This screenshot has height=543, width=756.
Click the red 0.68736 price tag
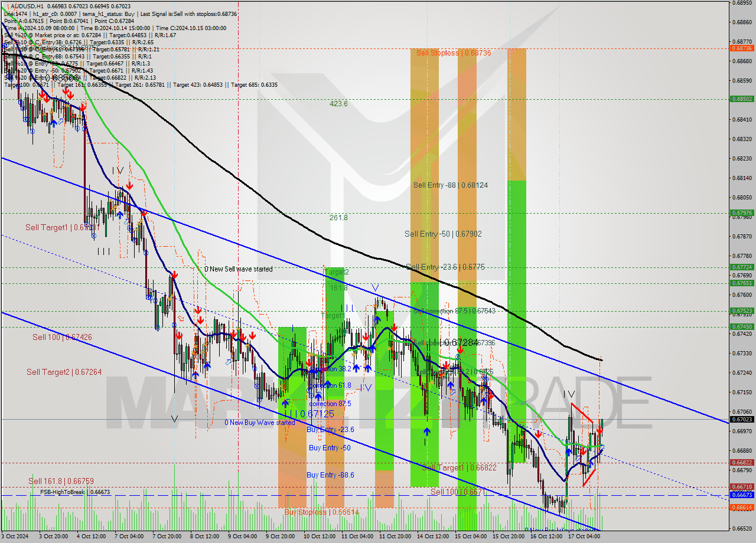tap(741, 48)
